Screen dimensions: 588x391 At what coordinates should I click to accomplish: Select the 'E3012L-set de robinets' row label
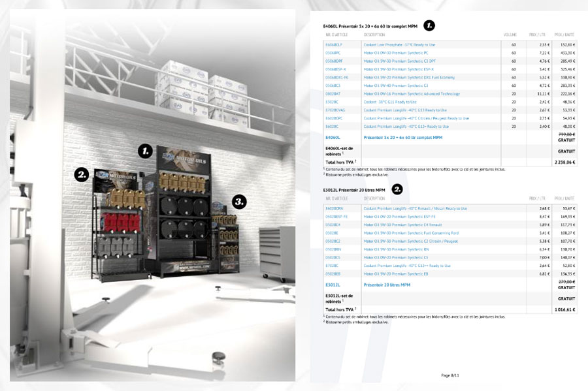click(x=339, y=298)
